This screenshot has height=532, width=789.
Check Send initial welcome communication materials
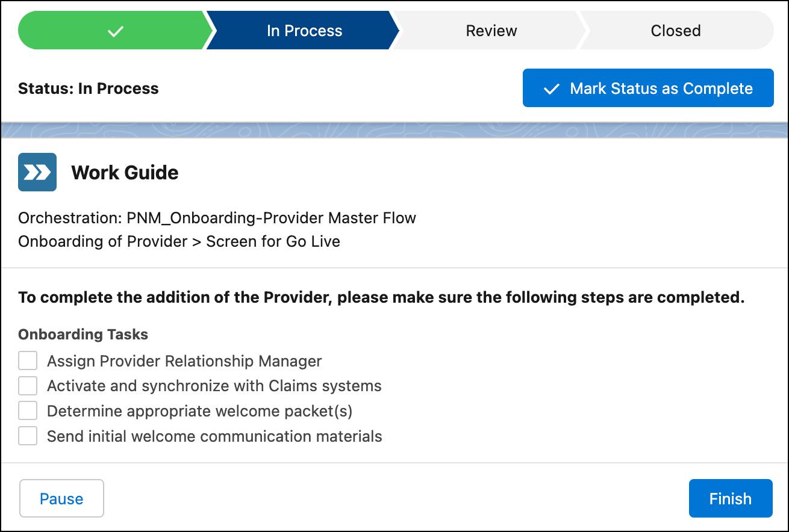click(28, 436)
